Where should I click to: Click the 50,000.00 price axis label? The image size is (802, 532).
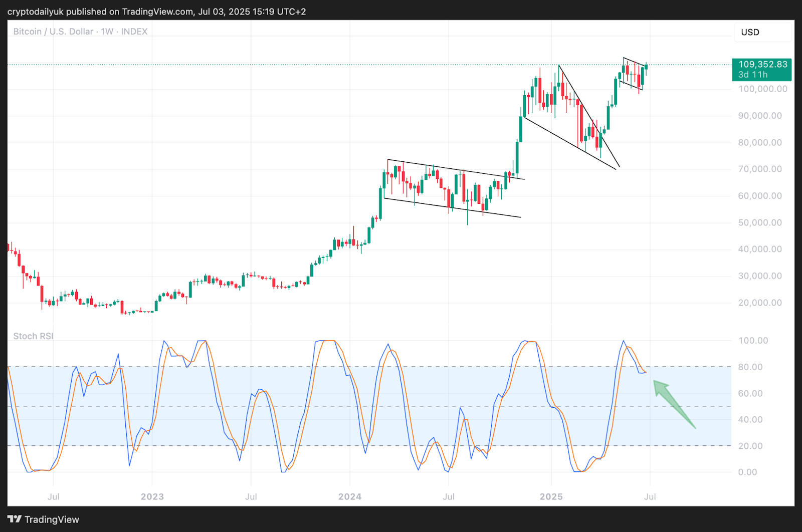click(760, 223)
